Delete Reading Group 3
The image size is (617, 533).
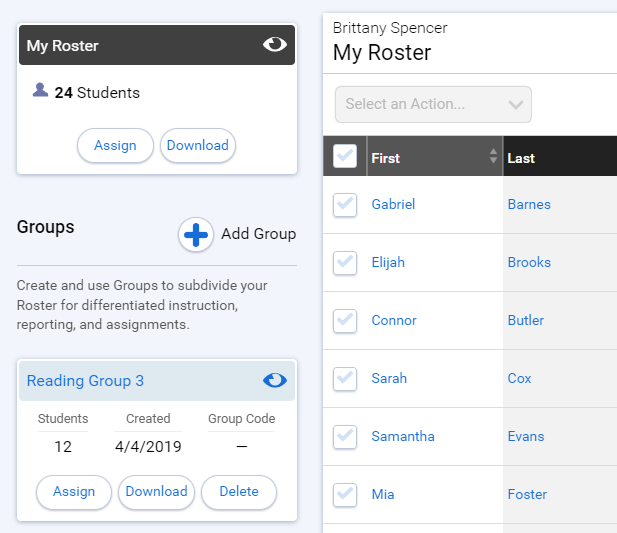239,492
